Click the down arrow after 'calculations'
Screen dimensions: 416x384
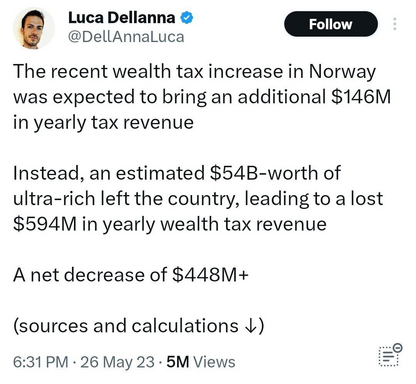point(250,326)
